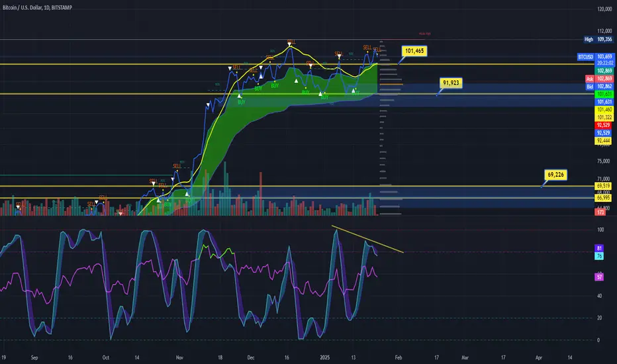The width and height of the screenshot is (617, 364).
Task: Click the 20:22:02 bar countdown timer
Action: point(604,63)
